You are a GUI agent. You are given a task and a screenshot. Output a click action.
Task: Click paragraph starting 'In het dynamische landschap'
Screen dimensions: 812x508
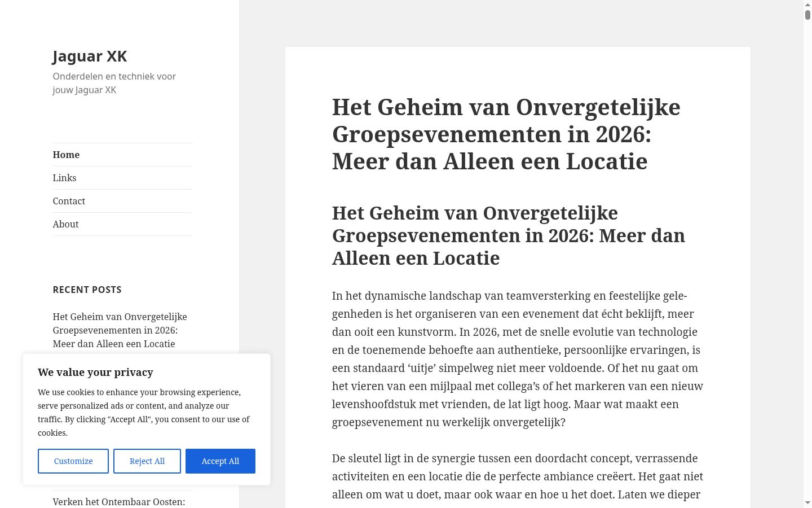click(x=517, y=359)
